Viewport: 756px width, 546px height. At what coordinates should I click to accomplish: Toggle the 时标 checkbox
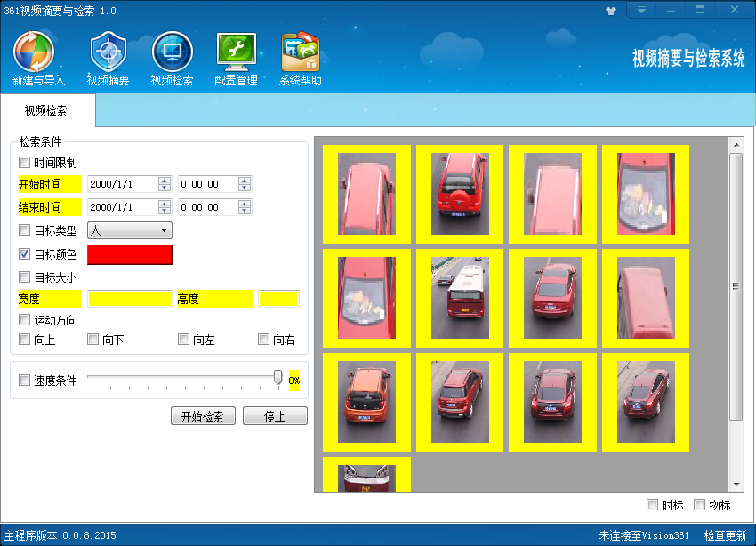tap(652, 504)
